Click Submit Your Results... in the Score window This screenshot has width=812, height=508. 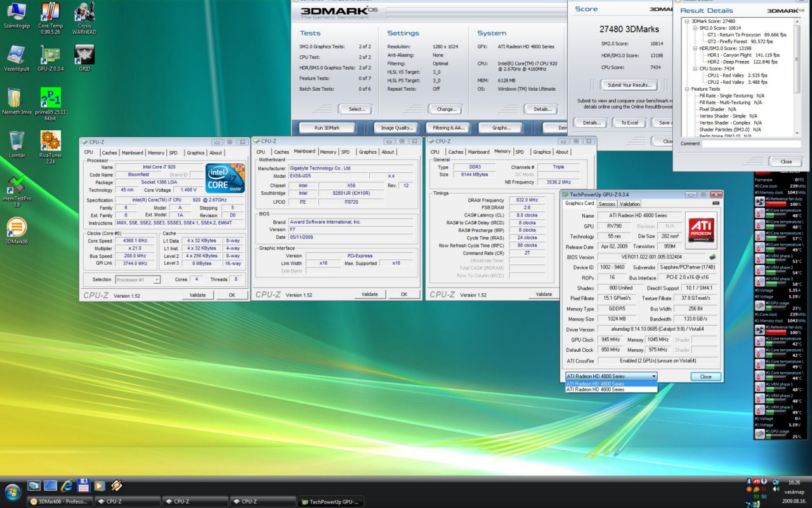point(629,85)
